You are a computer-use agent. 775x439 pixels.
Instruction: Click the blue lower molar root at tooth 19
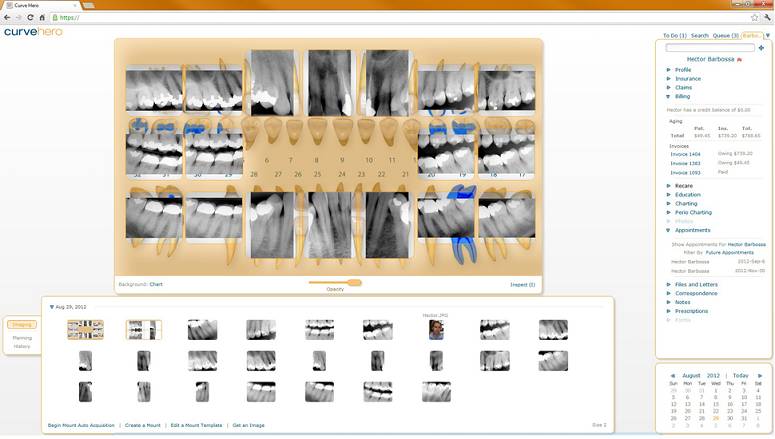pos(463,250)
